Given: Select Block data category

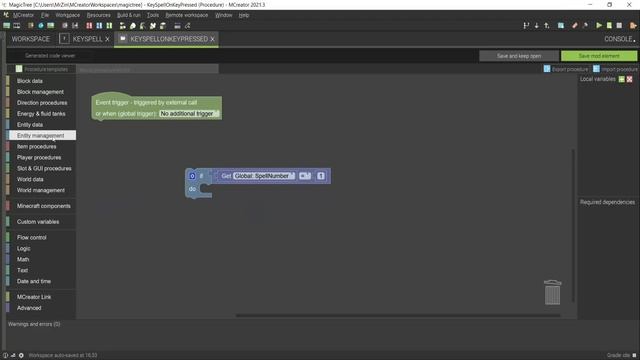Looking at the screenshot, I should [41, 81].
